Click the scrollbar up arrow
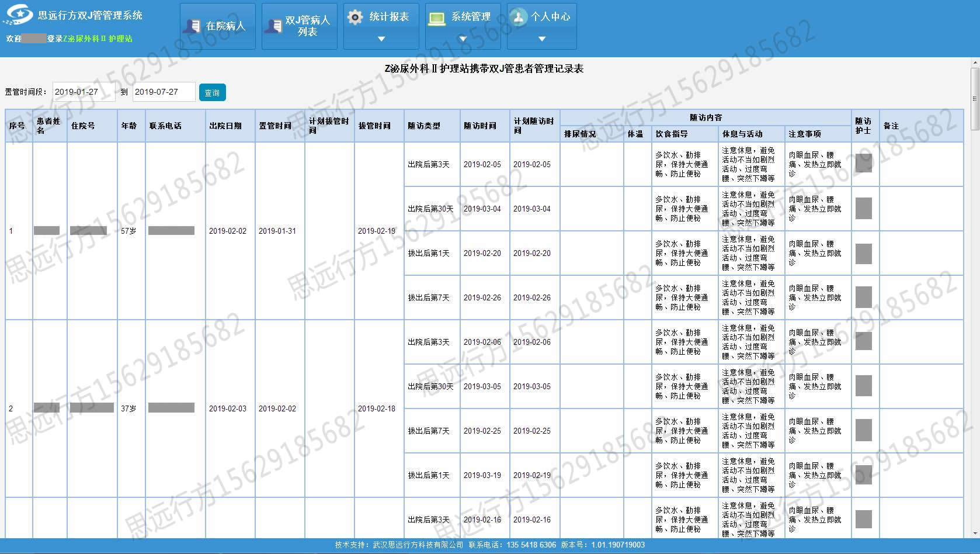Screen dimensions: 980x554 tap(975, 62)
